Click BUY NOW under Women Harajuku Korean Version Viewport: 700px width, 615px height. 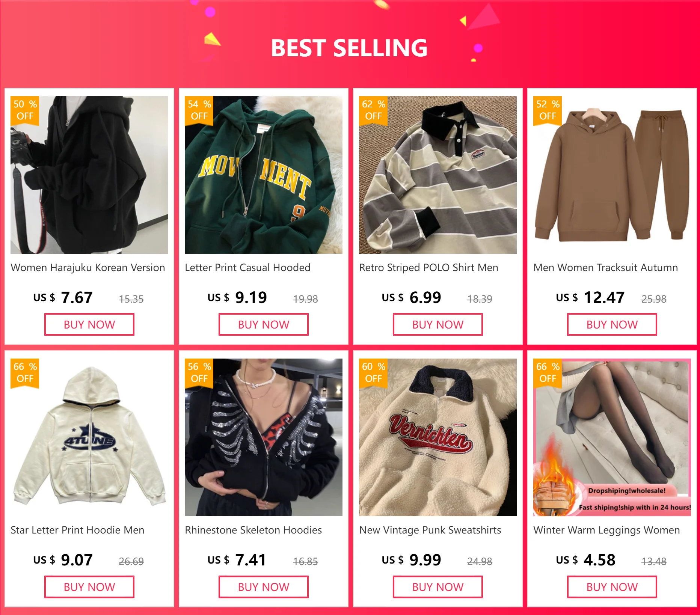click(x=89, y=324)
